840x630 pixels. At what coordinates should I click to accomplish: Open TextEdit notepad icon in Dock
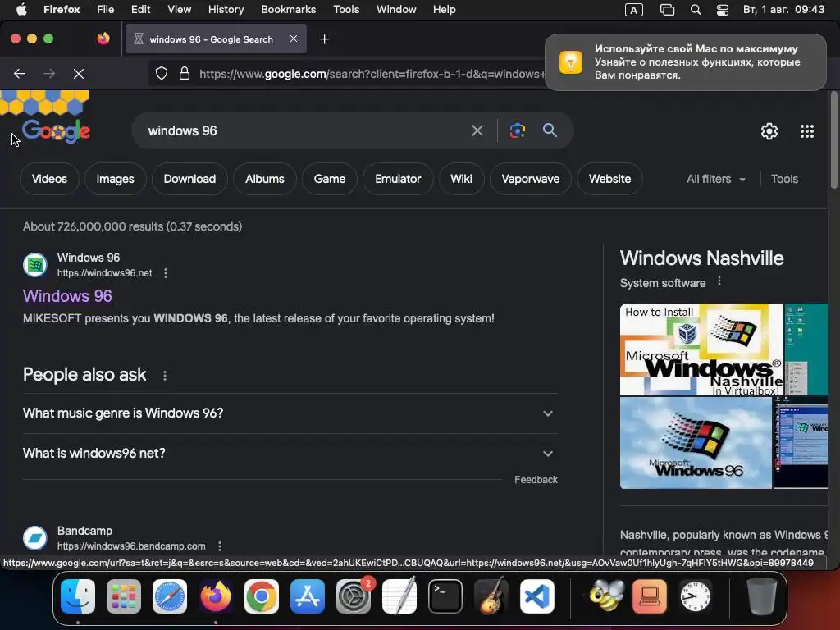(x=399, y=596)
